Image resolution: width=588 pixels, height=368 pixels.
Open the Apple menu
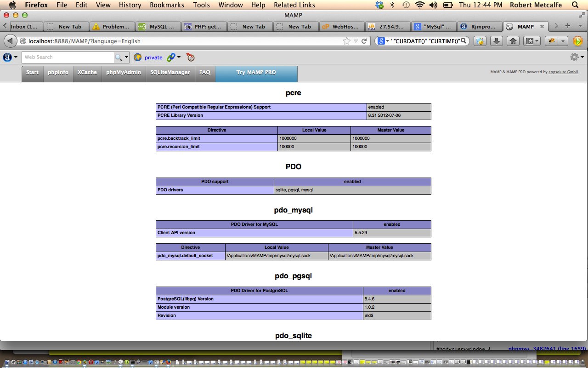12,5
